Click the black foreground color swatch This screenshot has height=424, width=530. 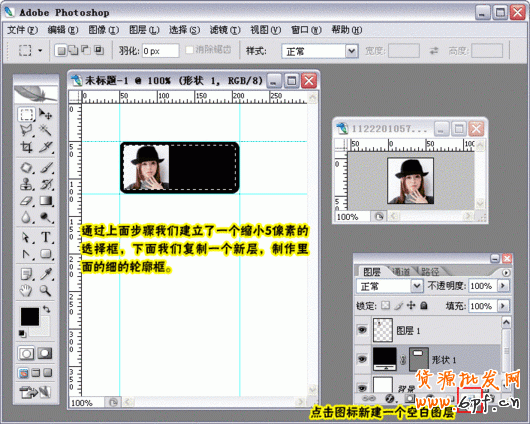(x=30, y=317)
